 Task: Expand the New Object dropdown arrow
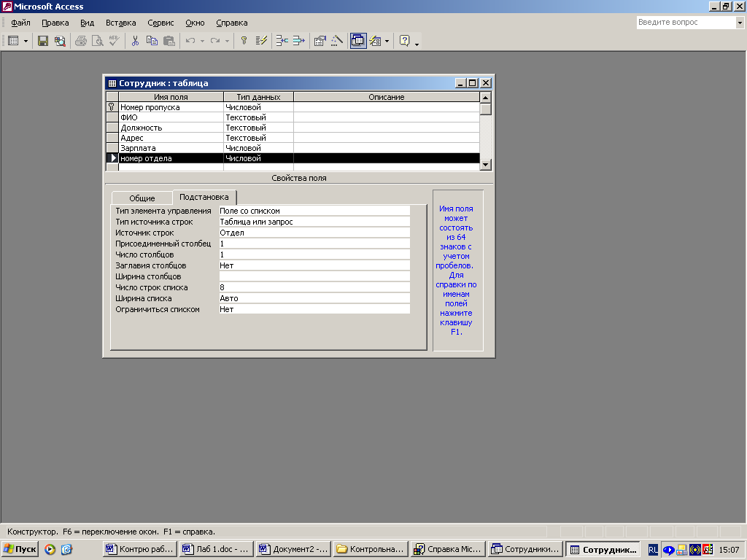[387, 41]
